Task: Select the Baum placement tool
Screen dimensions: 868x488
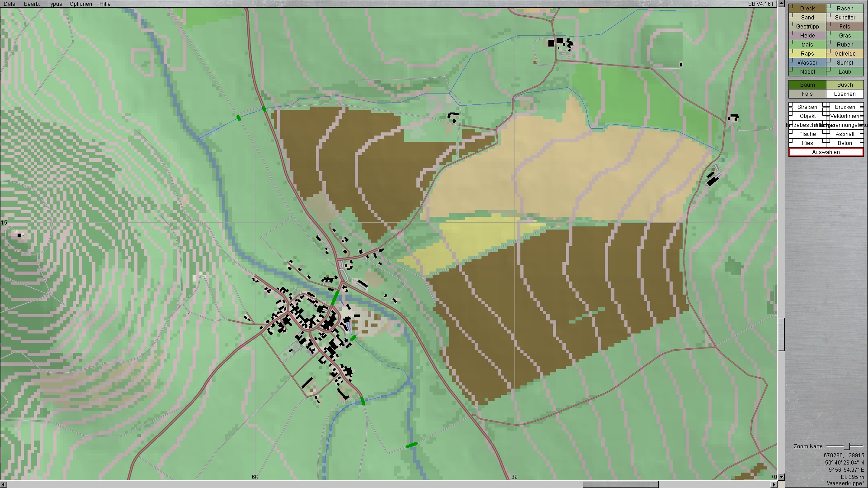Action: 807,85
